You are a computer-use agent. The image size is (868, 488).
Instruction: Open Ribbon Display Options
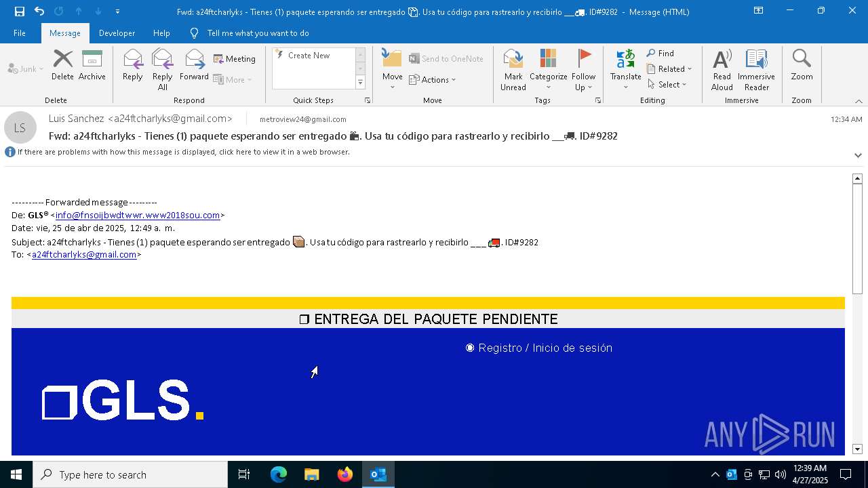[x=758, y=11]
